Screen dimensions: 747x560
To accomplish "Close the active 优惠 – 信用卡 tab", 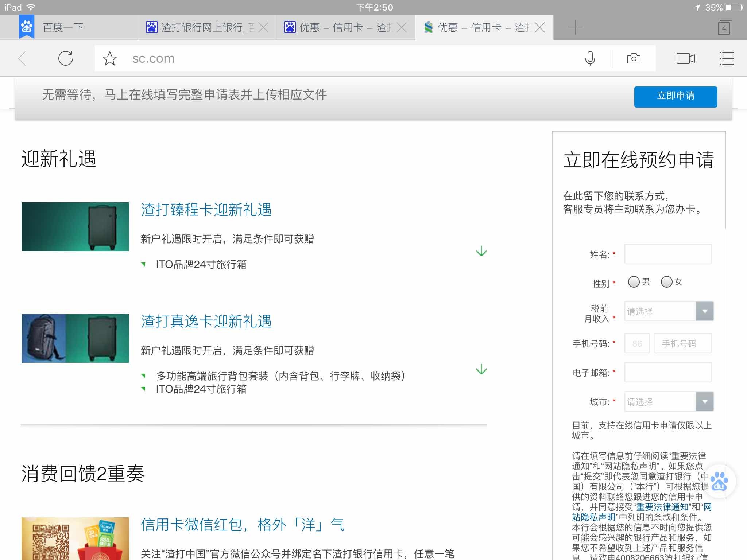I will pos(540,27).
